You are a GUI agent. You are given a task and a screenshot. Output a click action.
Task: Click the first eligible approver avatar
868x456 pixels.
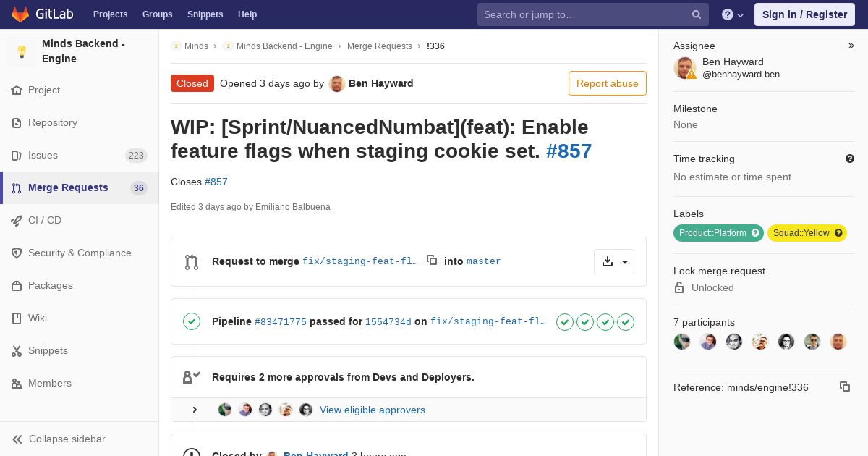point(225,410)
